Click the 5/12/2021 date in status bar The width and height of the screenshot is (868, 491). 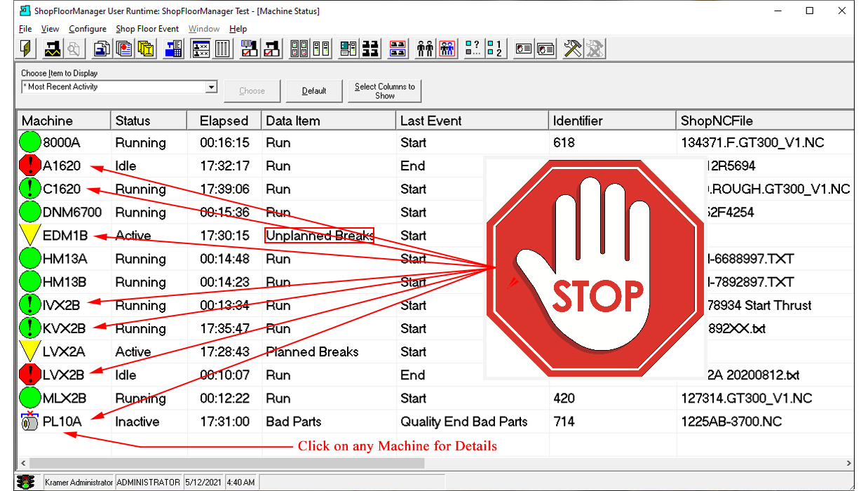point(203,482)
